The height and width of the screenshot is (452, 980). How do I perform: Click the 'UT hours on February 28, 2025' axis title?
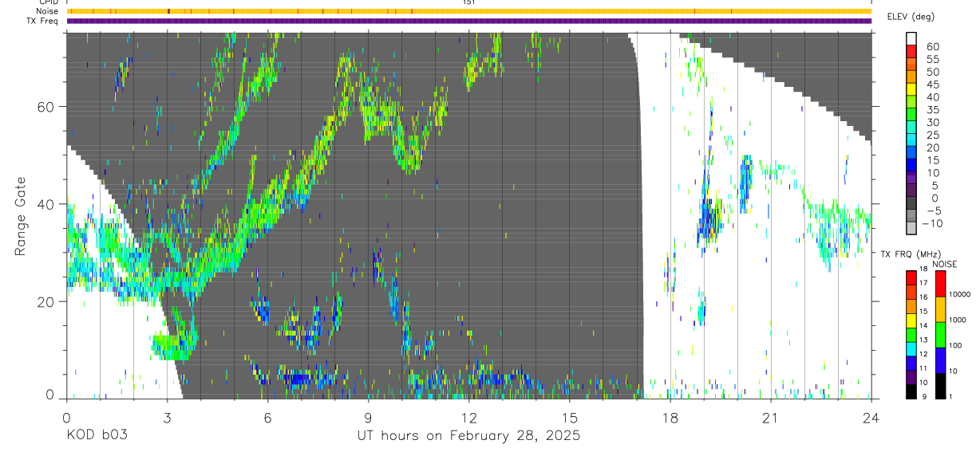point(468,436)
